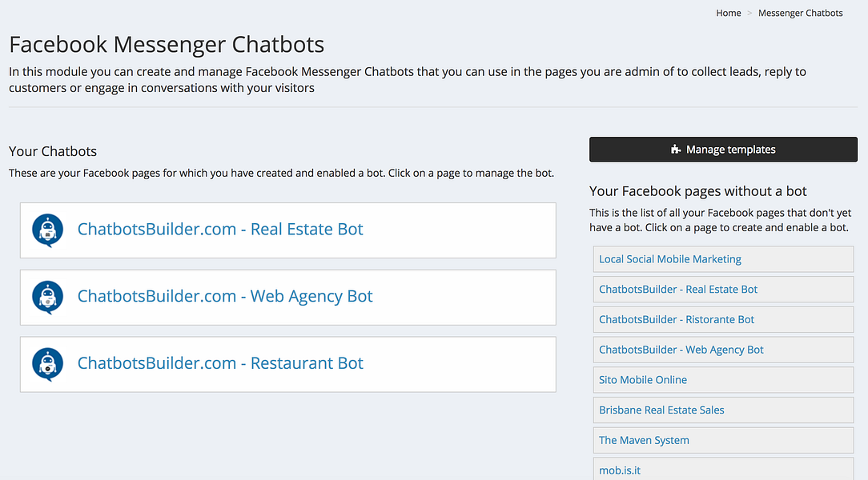Create a bot for Sito Mobile Online
868x480 pixels.
click(642, 379)
